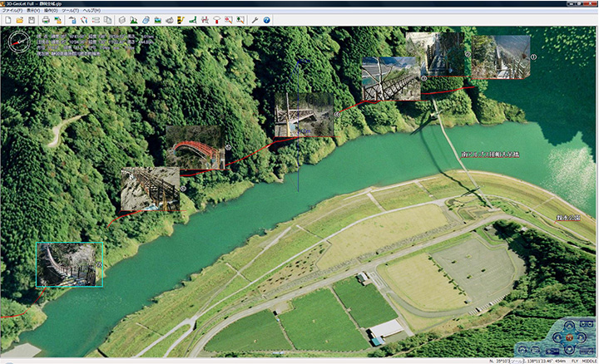Click the blue Help question mark icon

click(x=267, y=20)
